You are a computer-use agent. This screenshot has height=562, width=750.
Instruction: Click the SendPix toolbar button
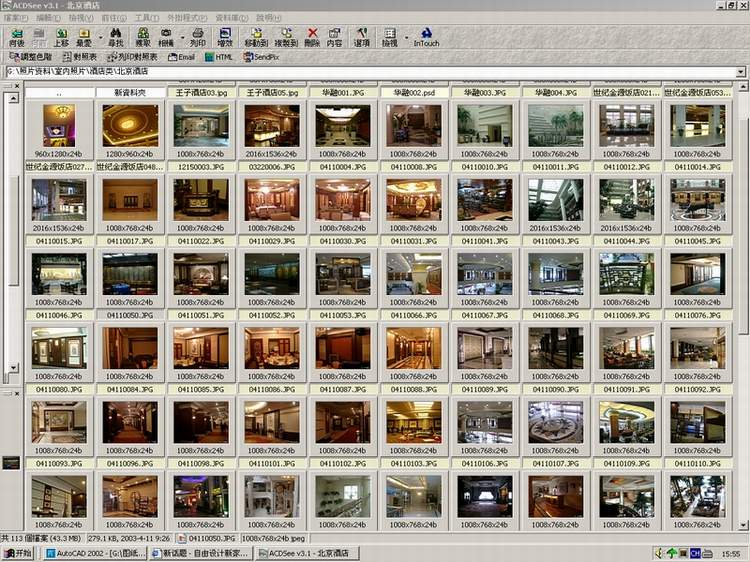(261, 57)
